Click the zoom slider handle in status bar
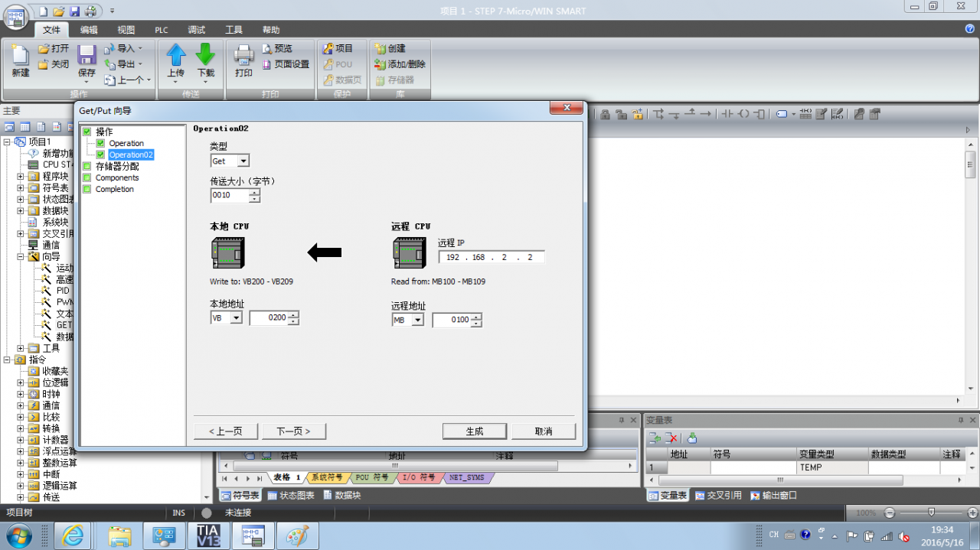 [x=931, y=513]
